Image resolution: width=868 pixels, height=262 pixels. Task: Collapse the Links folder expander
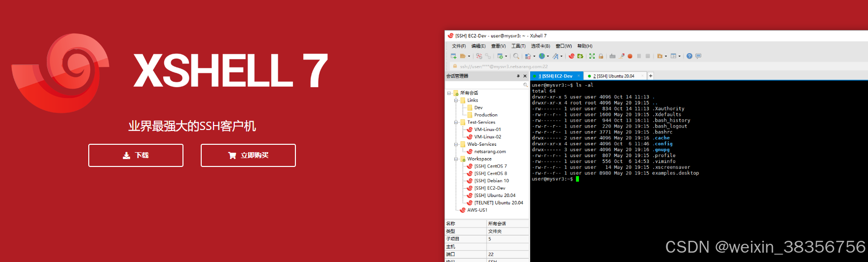tap(456, 100)
